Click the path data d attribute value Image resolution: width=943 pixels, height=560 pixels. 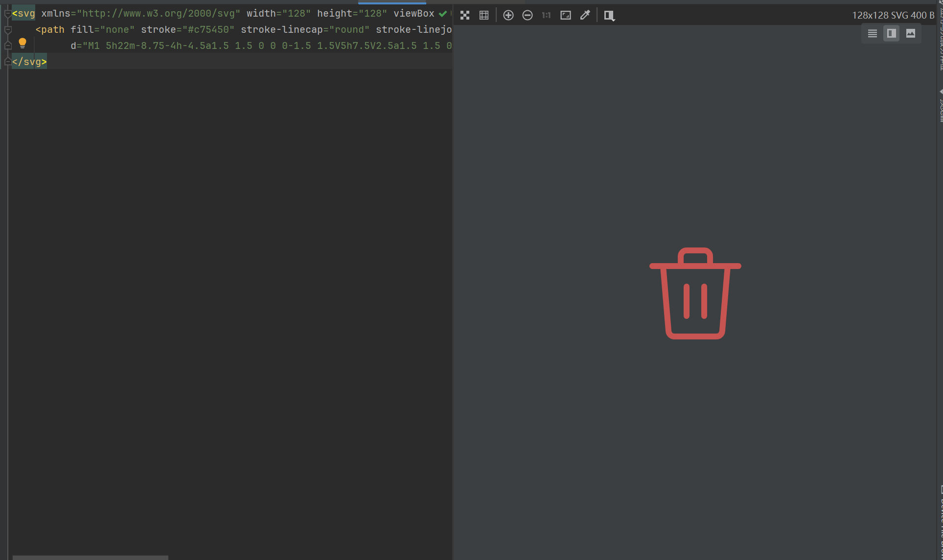pyautogui.click(x=267, y=45)
